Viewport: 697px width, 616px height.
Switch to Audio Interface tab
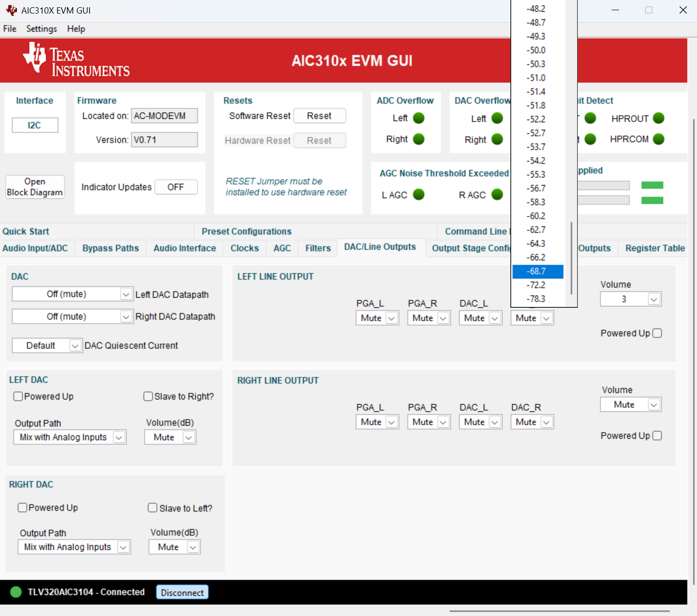point(185,248)
